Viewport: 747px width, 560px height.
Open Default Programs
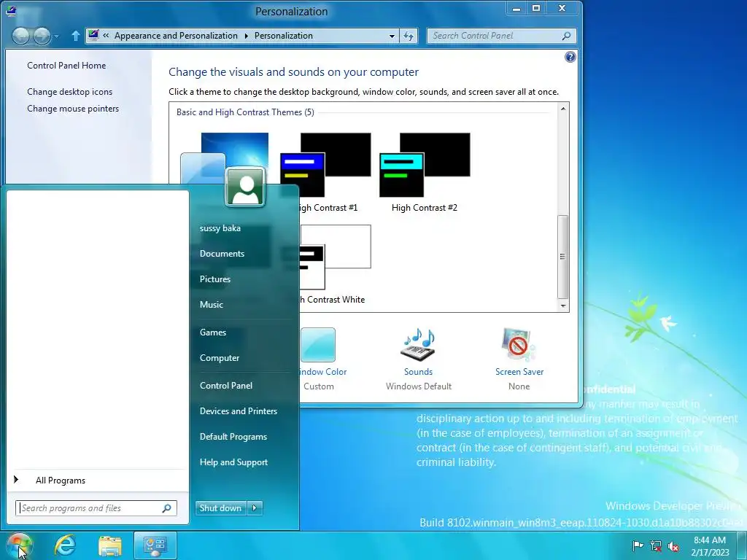pos(233,437)
